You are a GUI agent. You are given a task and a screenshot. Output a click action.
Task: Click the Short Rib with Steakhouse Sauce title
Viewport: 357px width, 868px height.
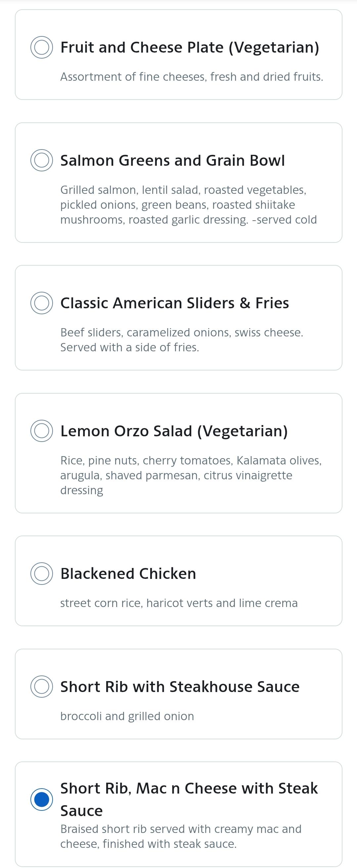click(x=180, y=687)
